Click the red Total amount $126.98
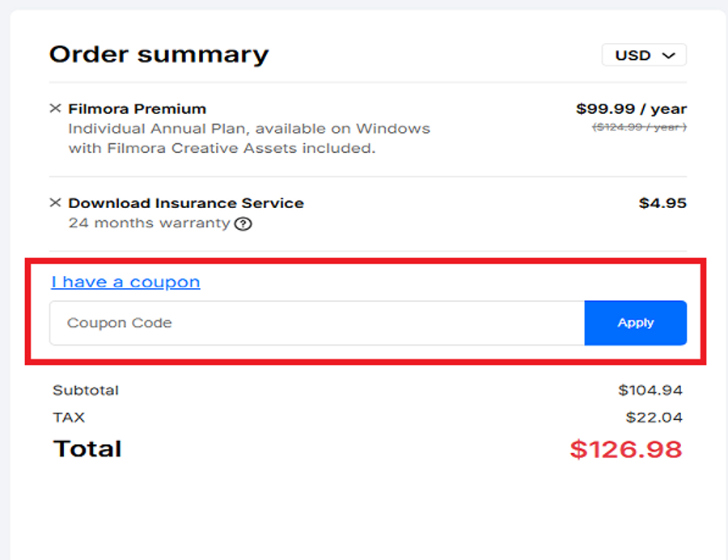Screen dimensions: 728x560 625,449
